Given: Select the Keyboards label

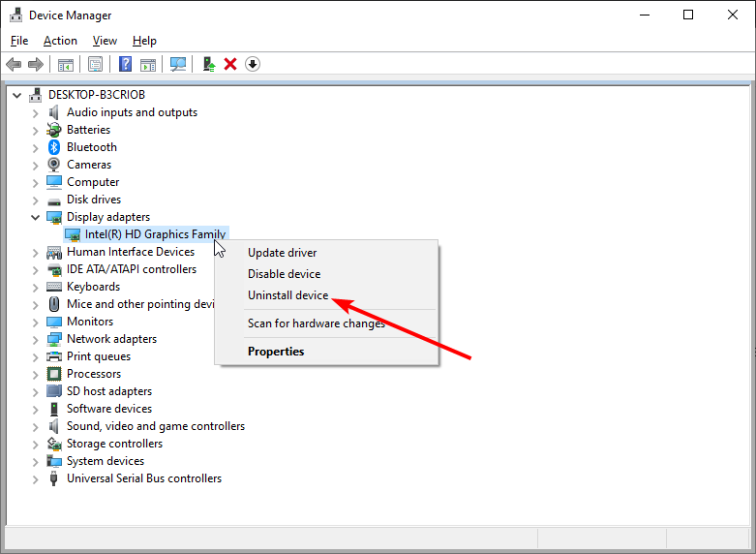Looking at the screenshot, I should click(x=94, y=287).
